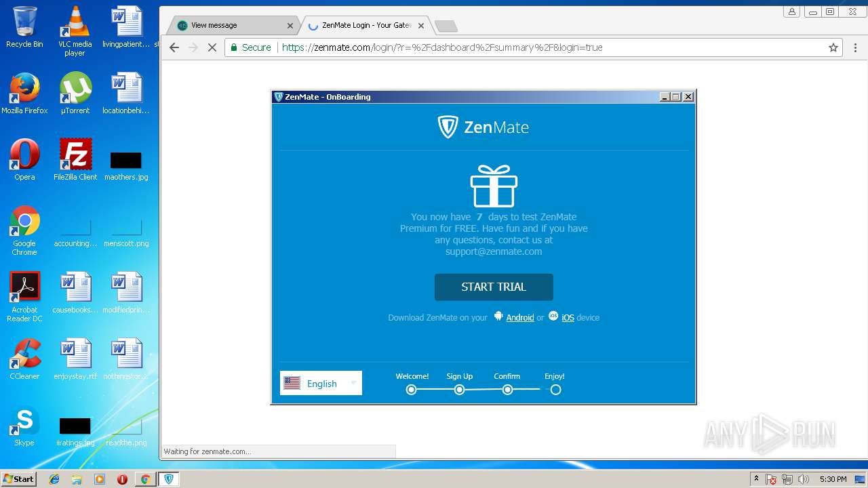Open modifiedprin Word document icon
868x488 pixels.
[126, 293]
